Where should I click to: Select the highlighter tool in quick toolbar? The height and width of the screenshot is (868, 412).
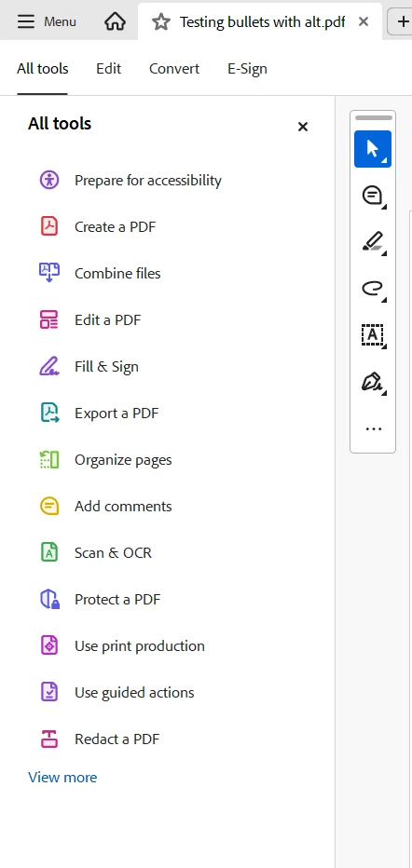(373, 242)
